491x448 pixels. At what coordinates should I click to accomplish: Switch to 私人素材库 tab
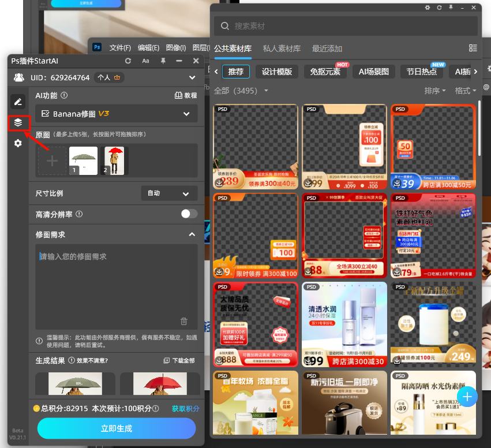pyautogui.click(x=282, y=48)
